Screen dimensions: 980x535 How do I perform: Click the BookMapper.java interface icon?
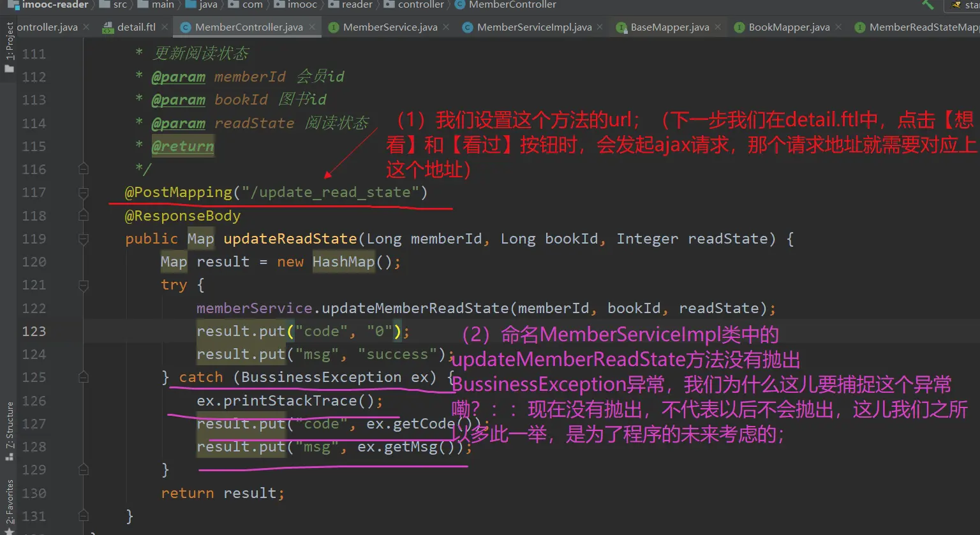point(739,27)
